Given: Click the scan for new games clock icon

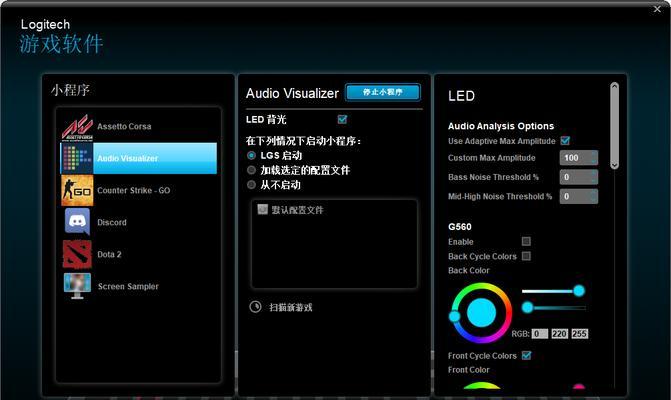Looking at the screenshot, I should 255,307.
